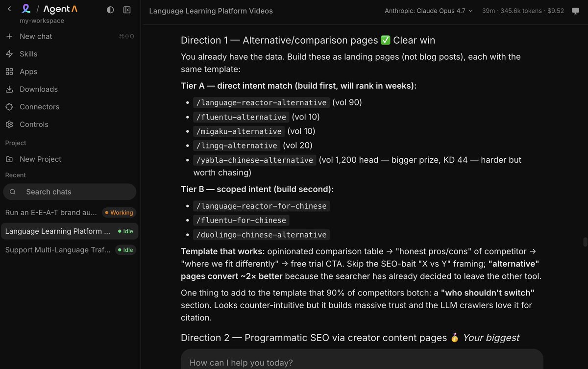Collapse the sidebar panel icon
The height and width of the screenshot is (369, 588).
127,10
